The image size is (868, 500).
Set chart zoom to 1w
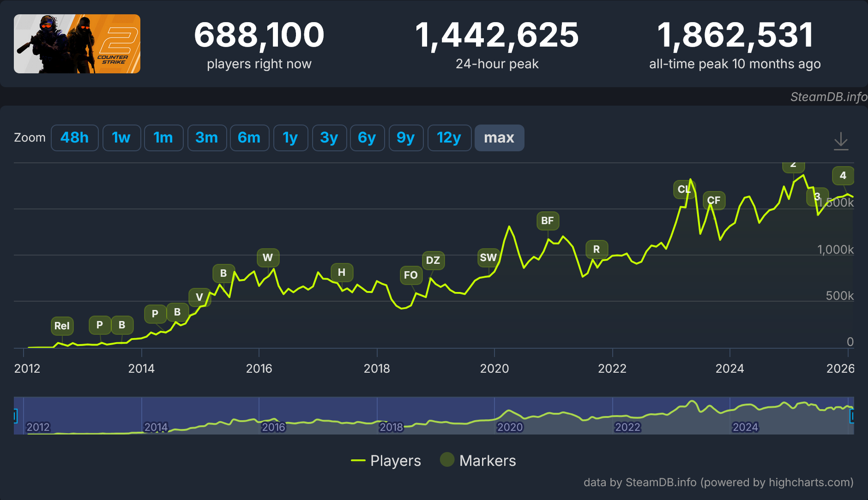121,137
